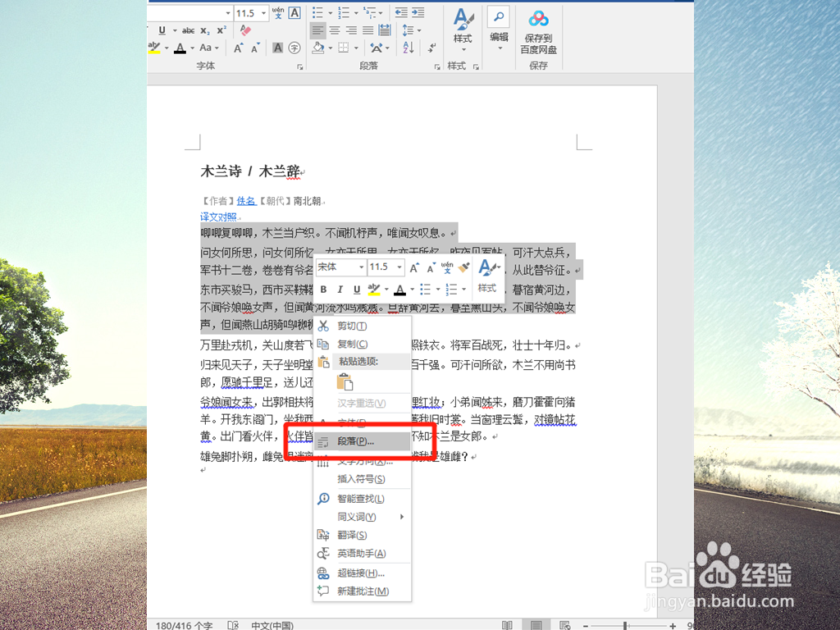Click the enclosed character (字) icon
Viewport: 840px width, 630px height.
tap(294, 48)
